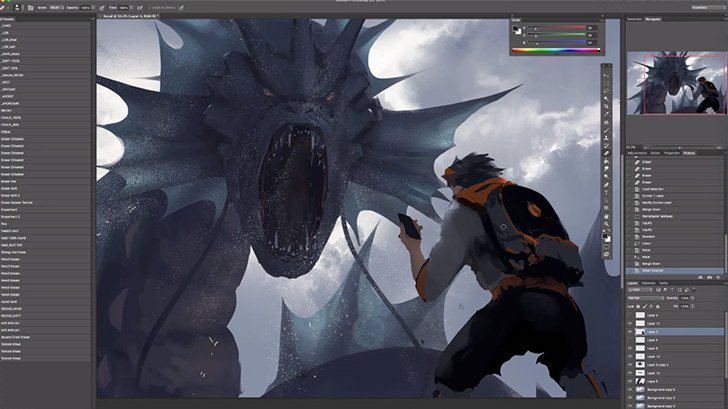Select the Path Selection tool
The height and width of the screenshot is (409, 728).
[x=606, y=201]
